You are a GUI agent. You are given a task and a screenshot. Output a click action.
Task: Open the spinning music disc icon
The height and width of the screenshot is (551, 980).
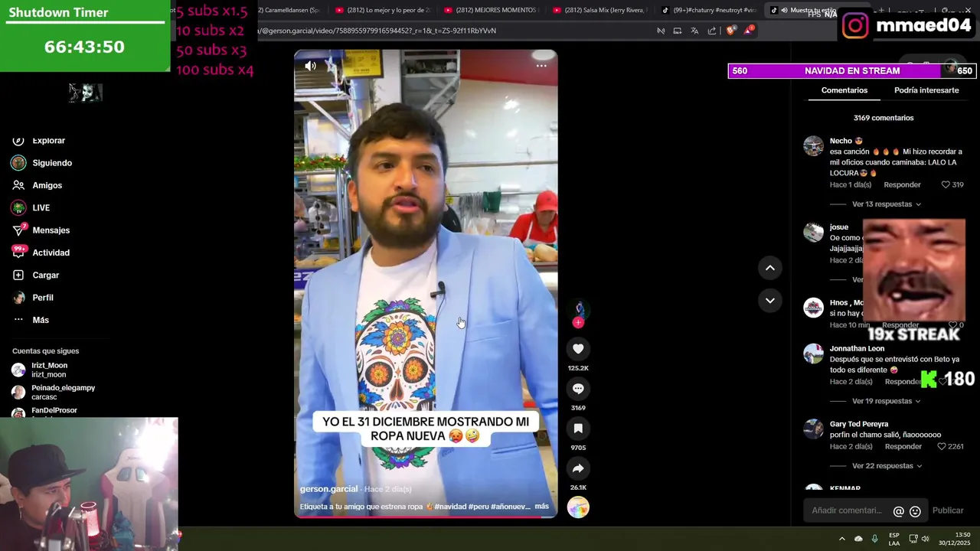click(x=578, y=507)
